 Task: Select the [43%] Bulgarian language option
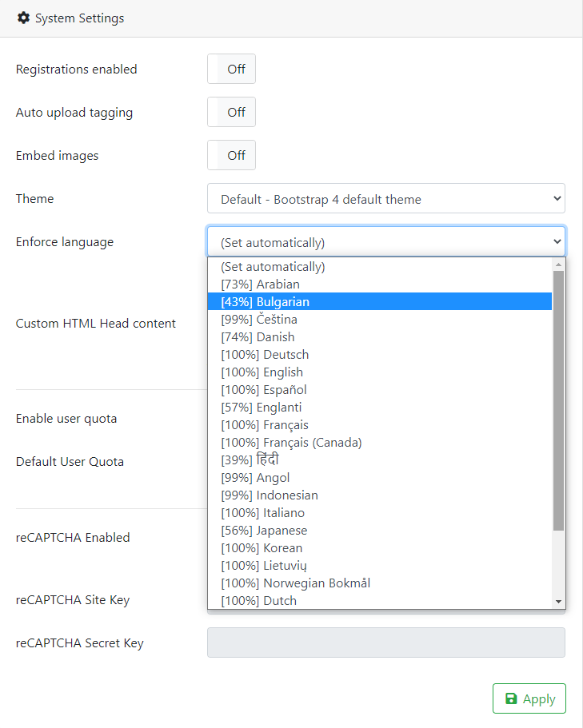(380, 302)
